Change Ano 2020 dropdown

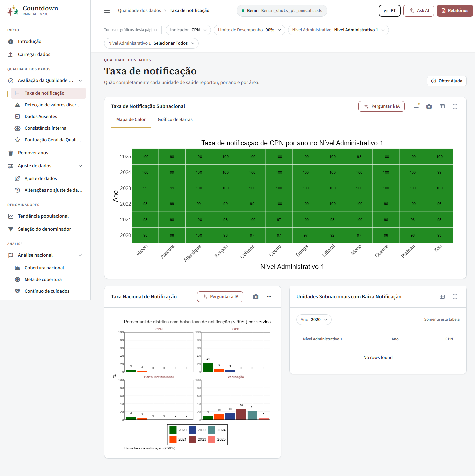pos(314,320)
